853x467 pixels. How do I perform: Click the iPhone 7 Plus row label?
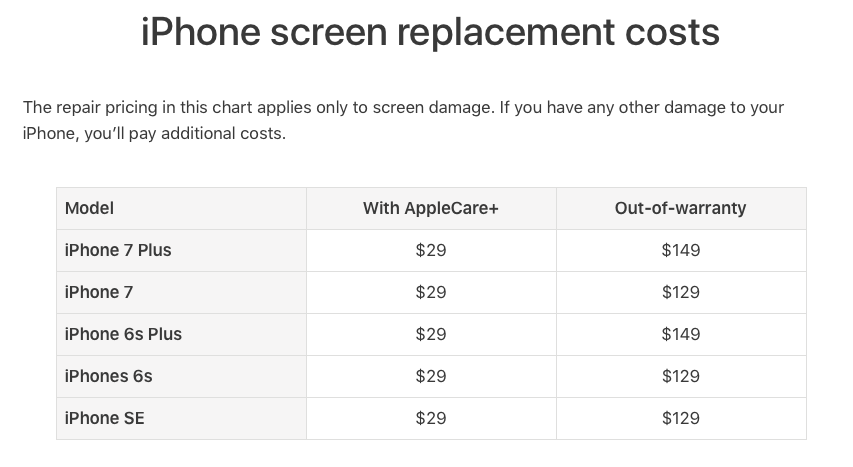118,250
